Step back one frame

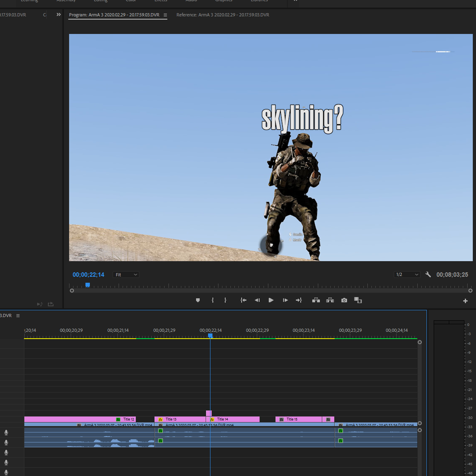point(257,300)
